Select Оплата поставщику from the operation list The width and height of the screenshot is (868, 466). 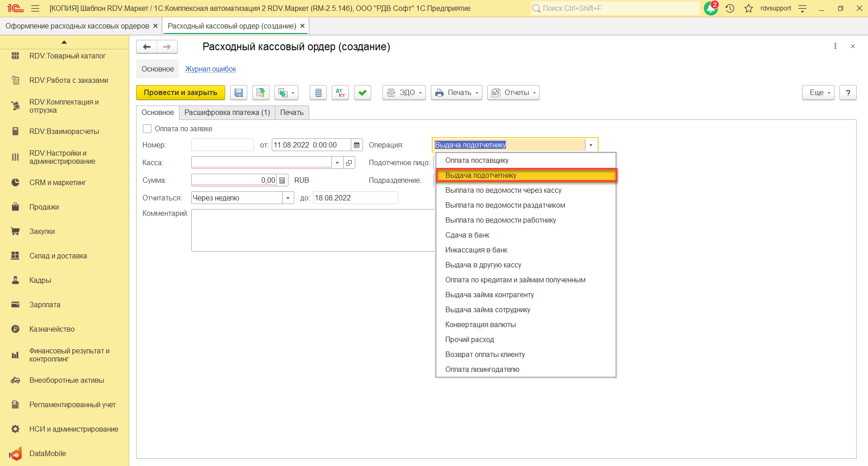pos(476,161)
